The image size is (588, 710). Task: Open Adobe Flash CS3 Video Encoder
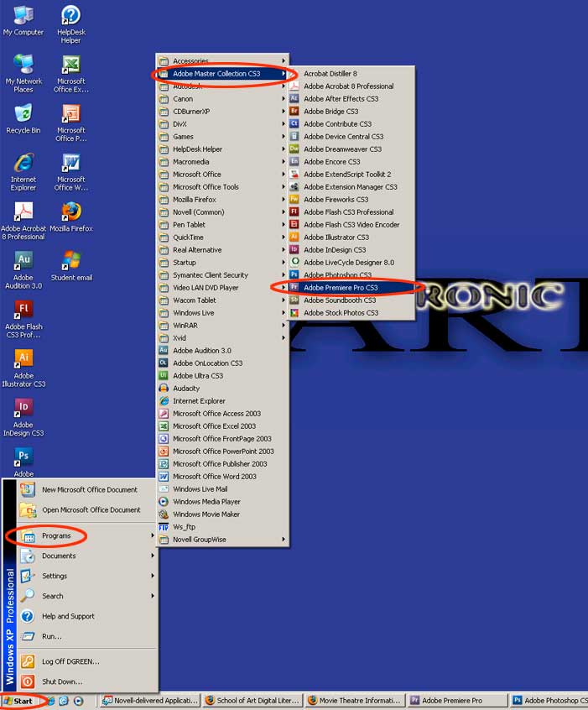pos(351,225)
